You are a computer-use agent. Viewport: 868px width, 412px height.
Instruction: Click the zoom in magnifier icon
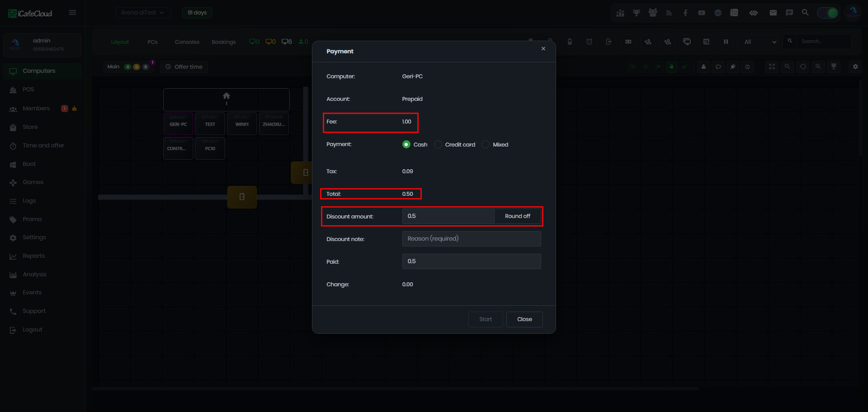[x=818, y=66]
